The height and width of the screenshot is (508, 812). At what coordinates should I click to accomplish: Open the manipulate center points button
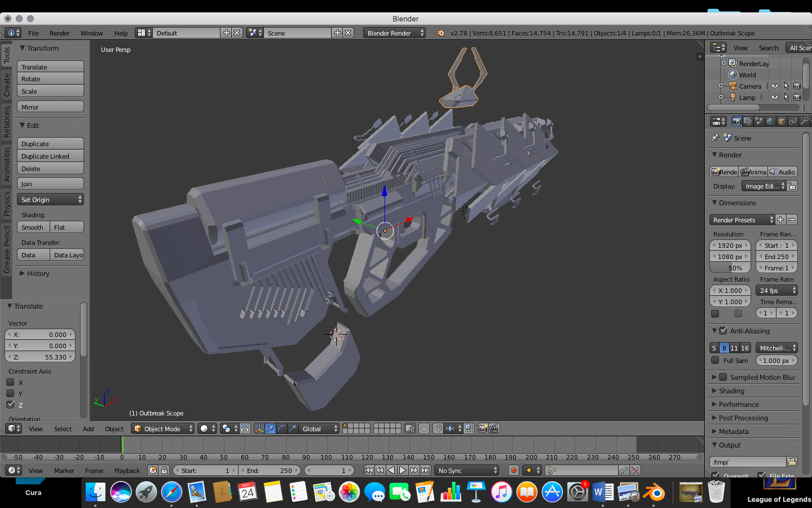point(245,428)
